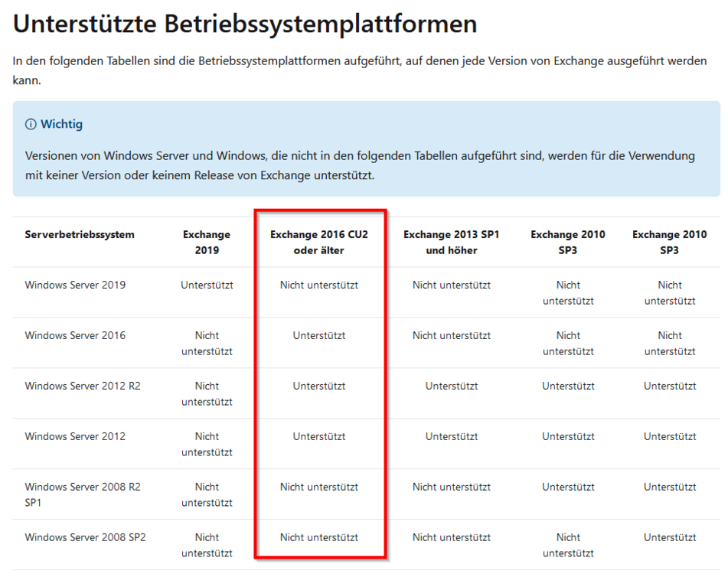The width and height of the screenshot is (728, 574).
Task: Click the Windows Server 2012 R2 row label
Action: 83,386
